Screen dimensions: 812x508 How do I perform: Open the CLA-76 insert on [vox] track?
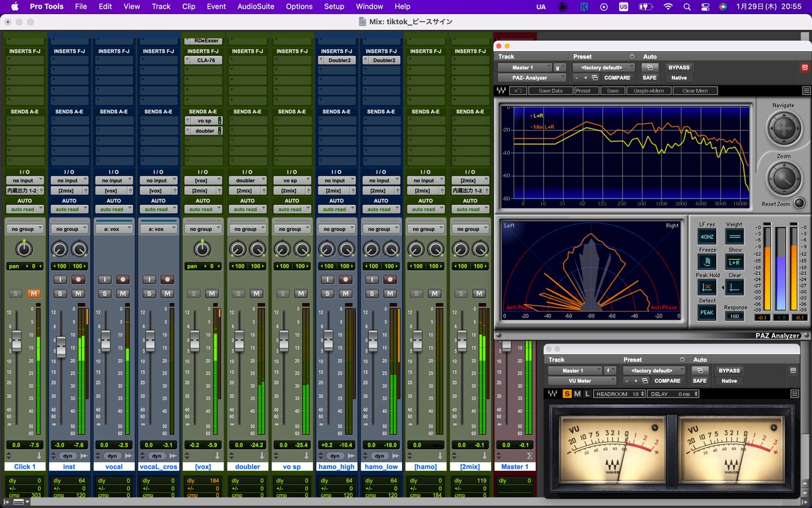pos(203,61)
